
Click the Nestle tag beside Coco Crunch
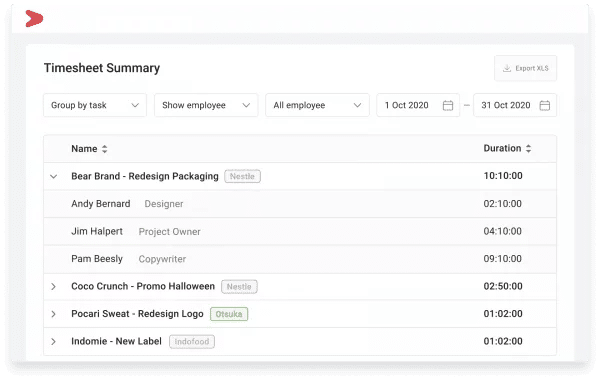(x=239, y=287)
